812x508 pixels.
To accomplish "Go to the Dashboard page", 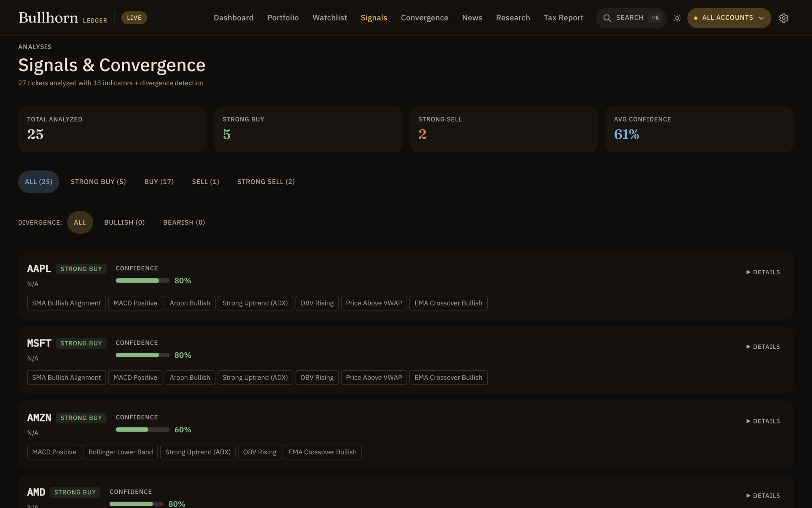I will (x=233, y=18).
